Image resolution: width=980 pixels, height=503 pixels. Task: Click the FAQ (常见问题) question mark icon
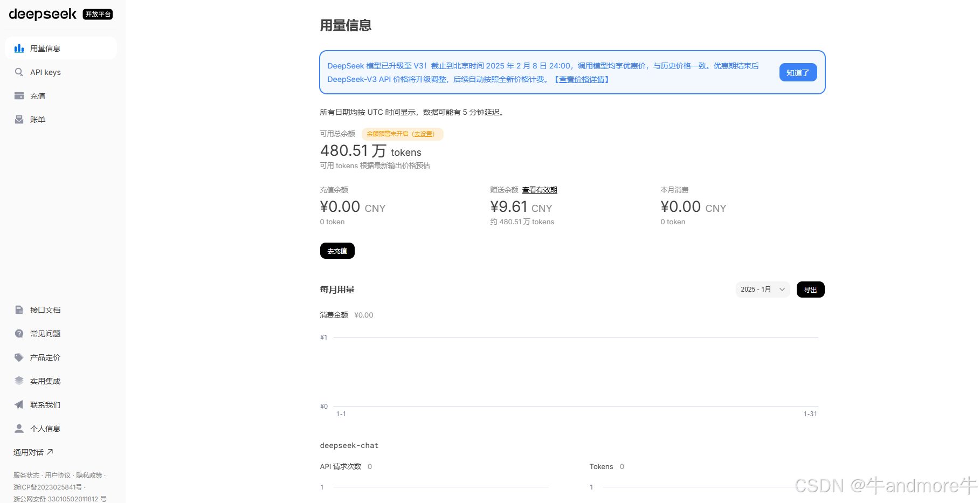(19, 334)
